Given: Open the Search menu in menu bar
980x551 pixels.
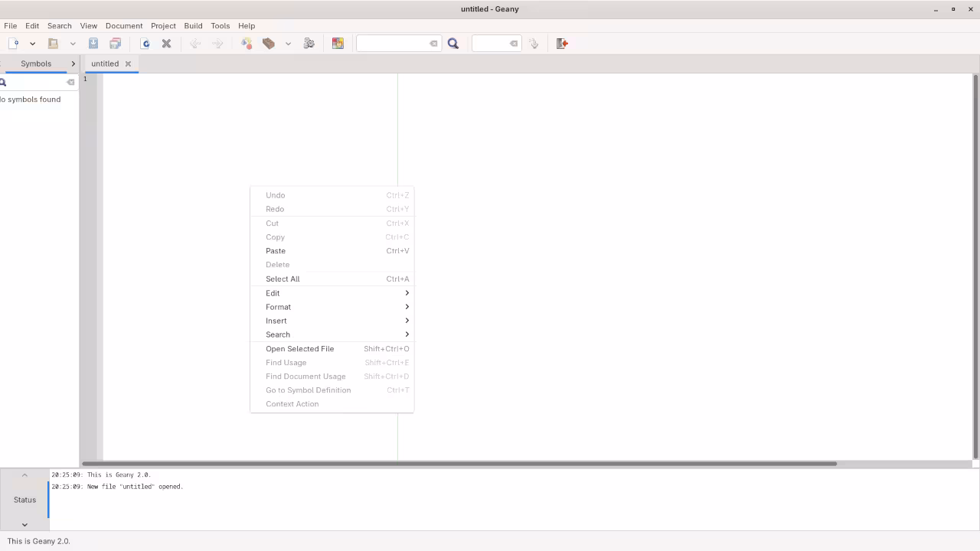Looking at the screenshot, I should click(59, 25).
